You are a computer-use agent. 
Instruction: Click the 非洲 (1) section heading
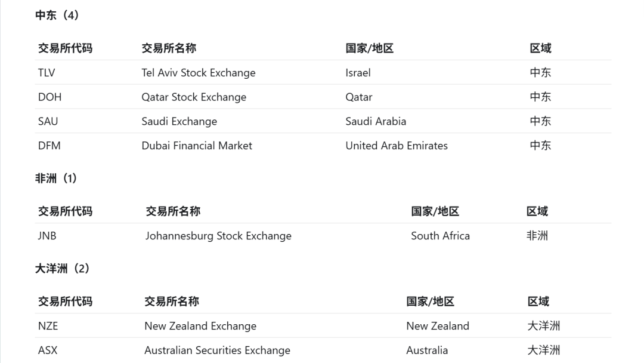pos(56,179)
